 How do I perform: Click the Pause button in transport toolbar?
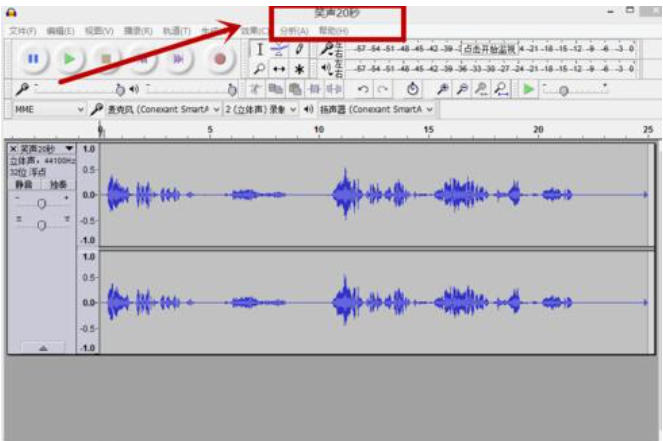pyautogui.click(x=33, y=59)
